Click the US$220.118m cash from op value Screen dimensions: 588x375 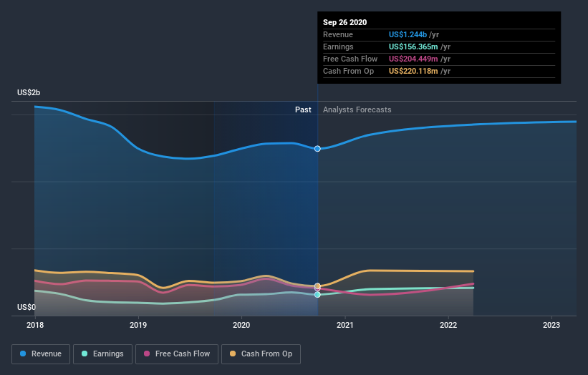point(413,71)
